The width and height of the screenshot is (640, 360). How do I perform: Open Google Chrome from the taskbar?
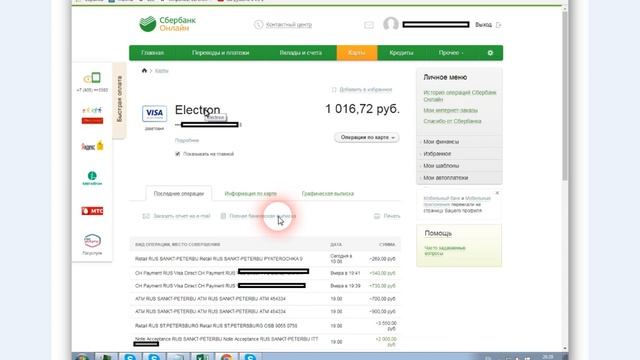pyautogui.click(x=226, y=356)
